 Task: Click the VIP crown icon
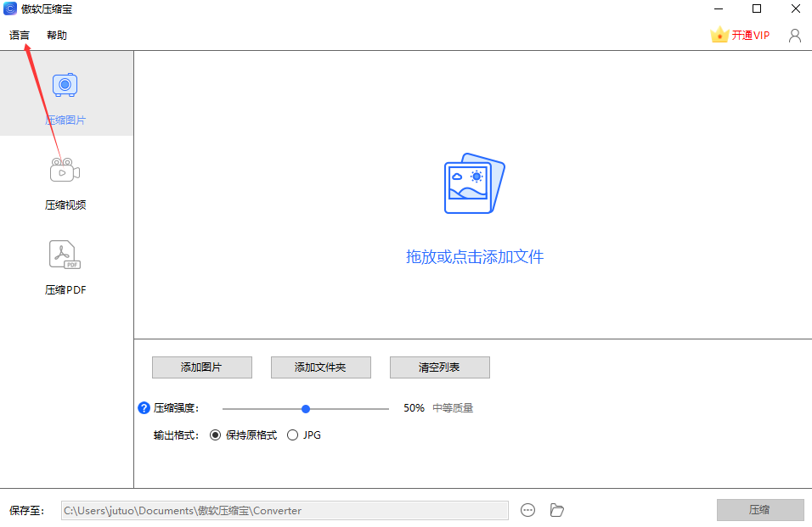coord(719,35)
